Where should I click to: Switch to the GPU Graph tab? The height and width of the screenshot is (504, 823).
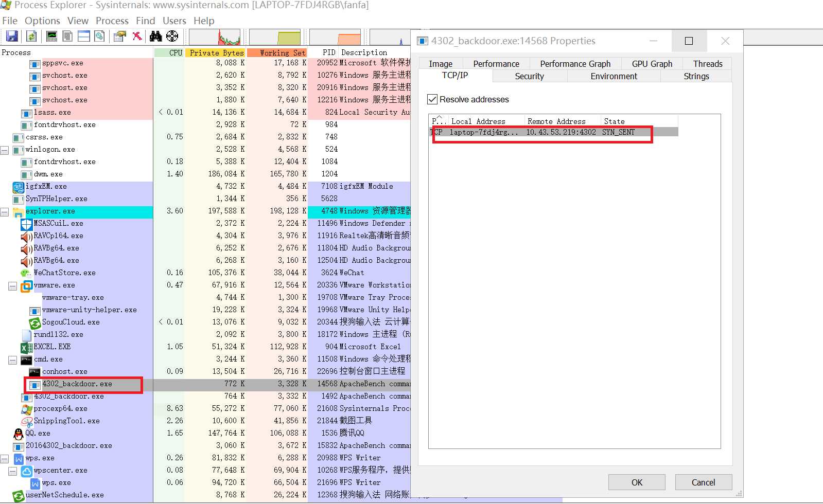point(652,64)
